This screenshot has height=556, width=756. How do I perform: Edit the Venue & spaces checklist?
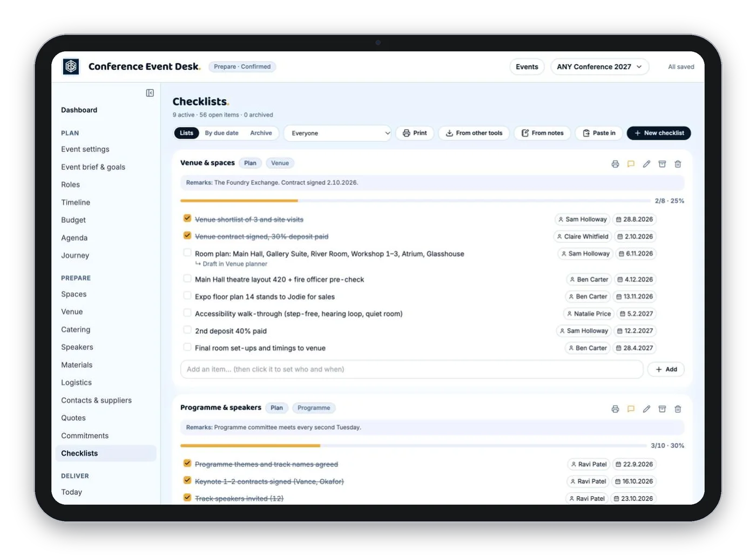click(x=646, y=164)
